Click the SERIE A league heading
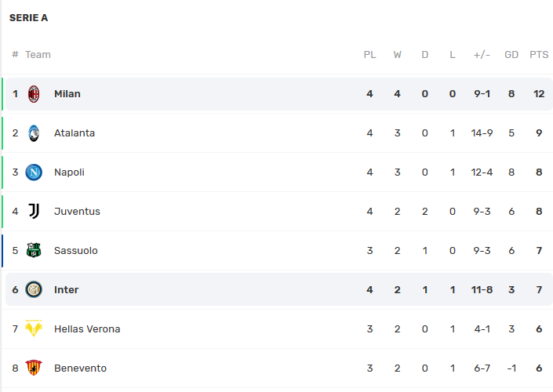Screen dimensions: 553x392 point(28,18)
